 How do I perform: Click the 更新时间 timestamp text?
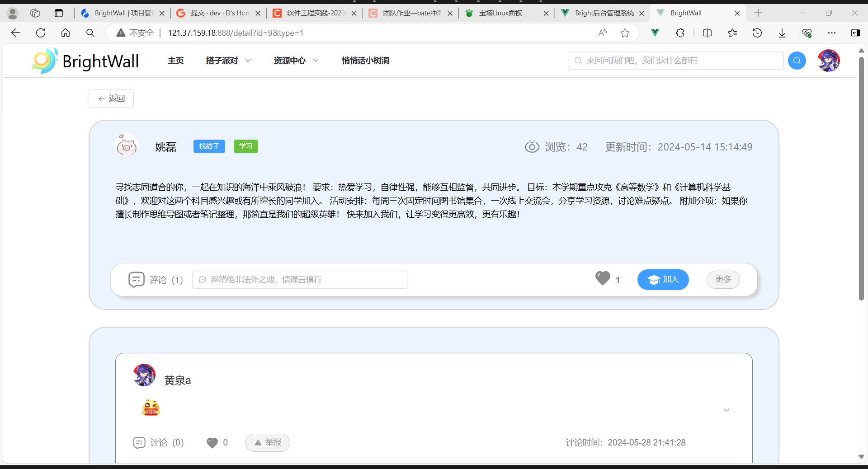tap(679, 147)
